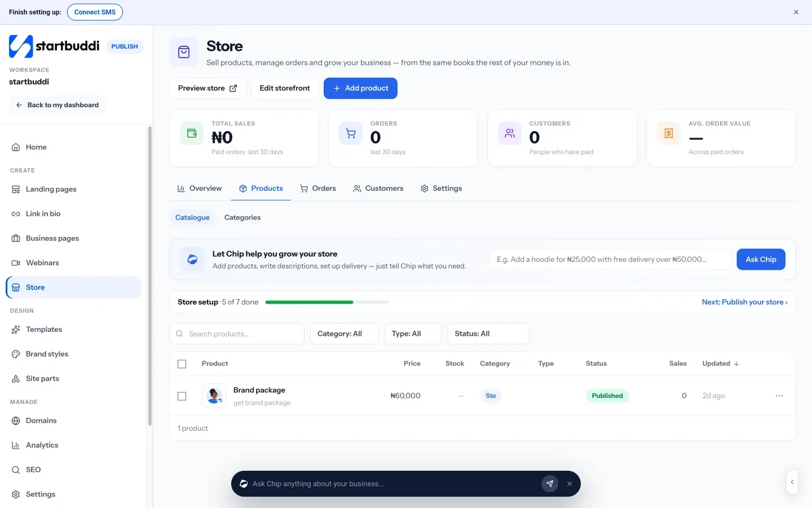
Task: Sort by the Updated column header
Action: [x=721, y=364]
